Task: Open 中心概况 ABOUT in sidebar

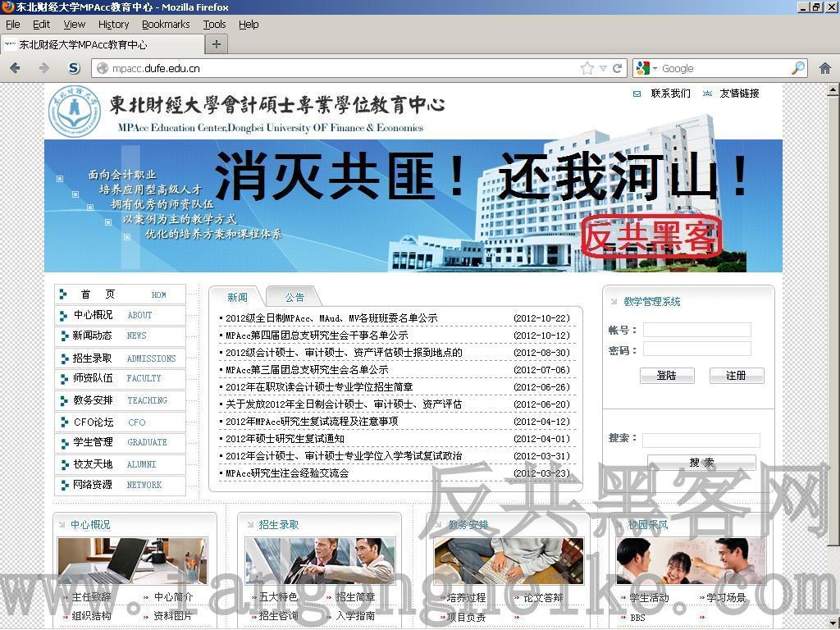Action: tap(121, 315)
